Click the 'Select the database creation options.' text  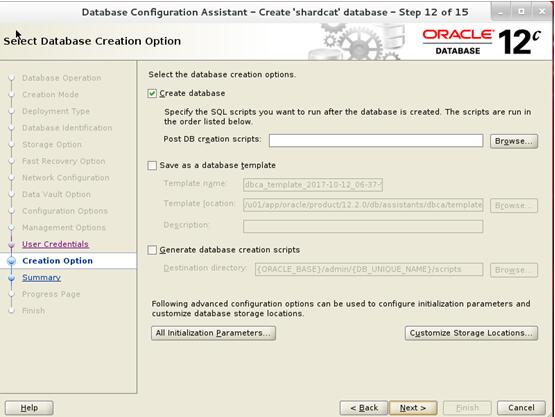[222, 75]
